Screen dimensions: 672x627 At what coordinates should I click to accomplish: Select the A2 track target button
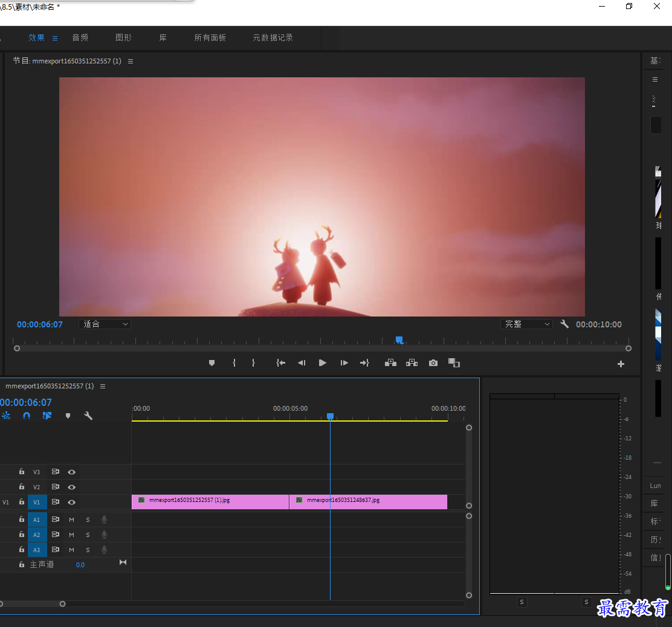pos(37,535)
